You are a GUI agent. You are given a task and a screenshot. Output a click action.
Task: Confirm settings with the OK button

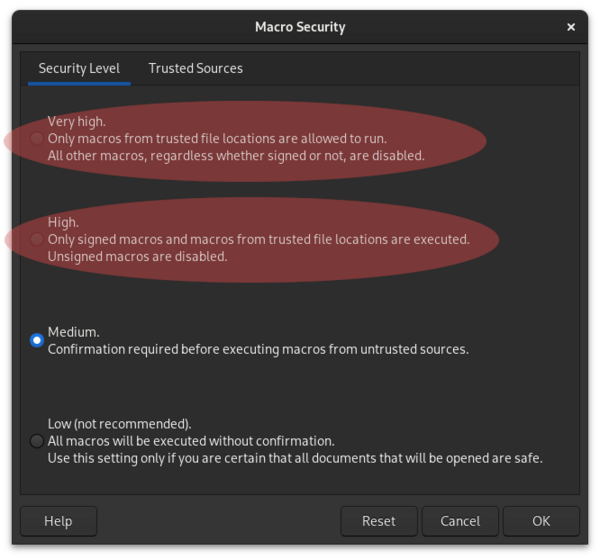point(541,521)
